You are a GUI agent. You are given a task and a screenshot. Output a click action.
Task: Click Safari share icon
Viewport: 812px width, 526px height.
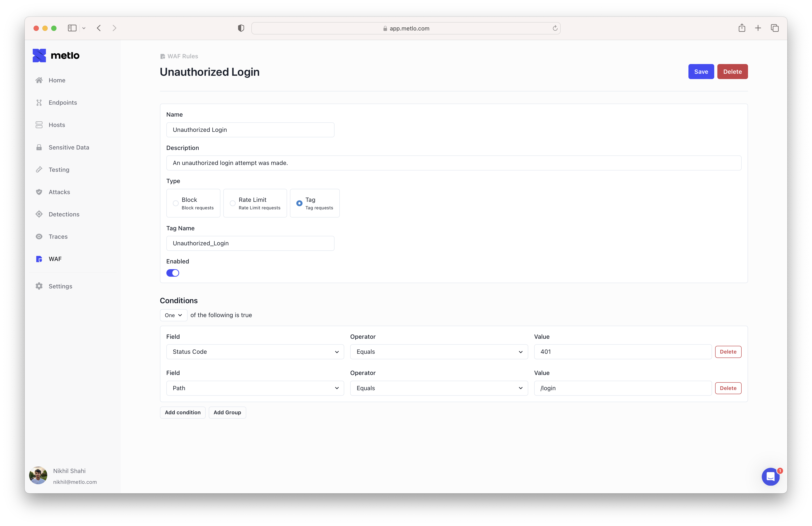742,28
